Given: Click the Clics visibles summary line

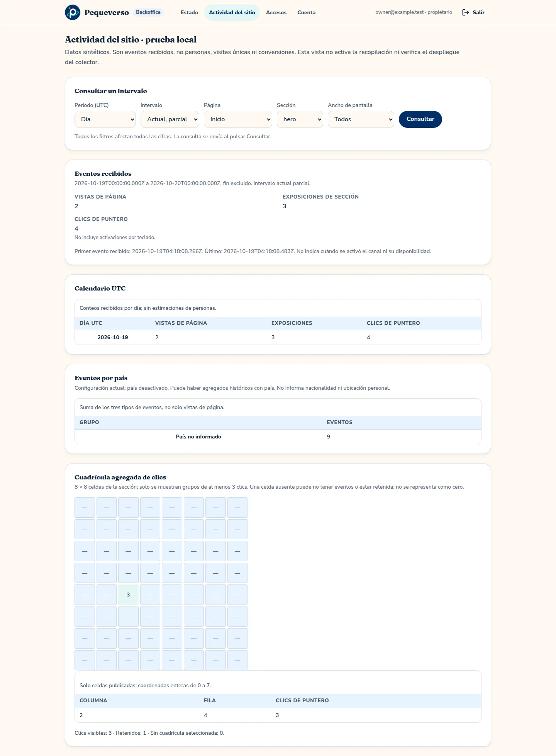Looking at the screenshot, I should tap(149, 733).
